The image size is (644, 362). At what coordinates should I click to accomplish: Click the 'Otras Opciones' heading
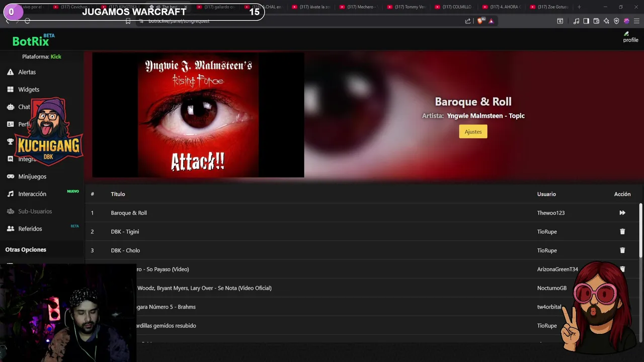(26, 249)
